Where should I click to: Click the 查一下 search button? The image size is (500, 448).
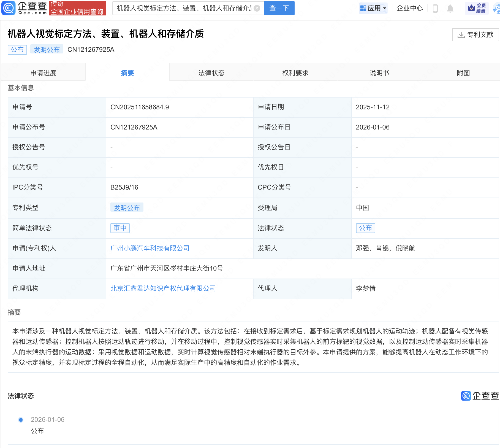point(279,8)
